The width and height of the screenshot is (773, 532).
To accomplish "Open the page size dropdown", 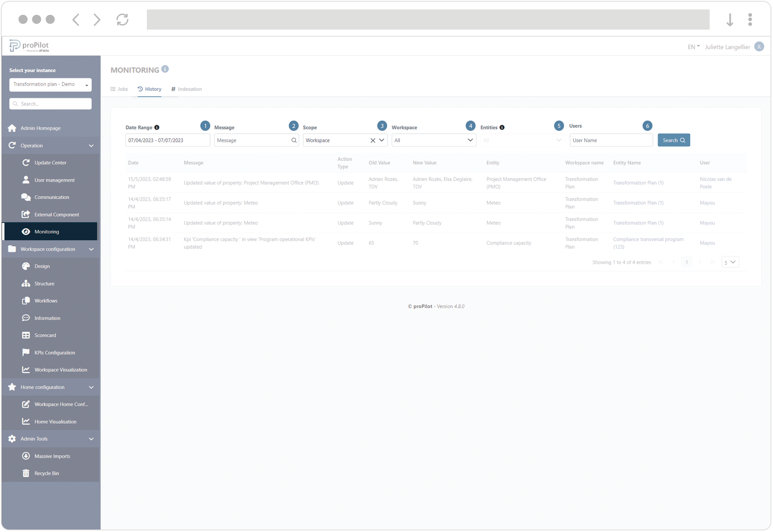I will [x=730, y=262].
